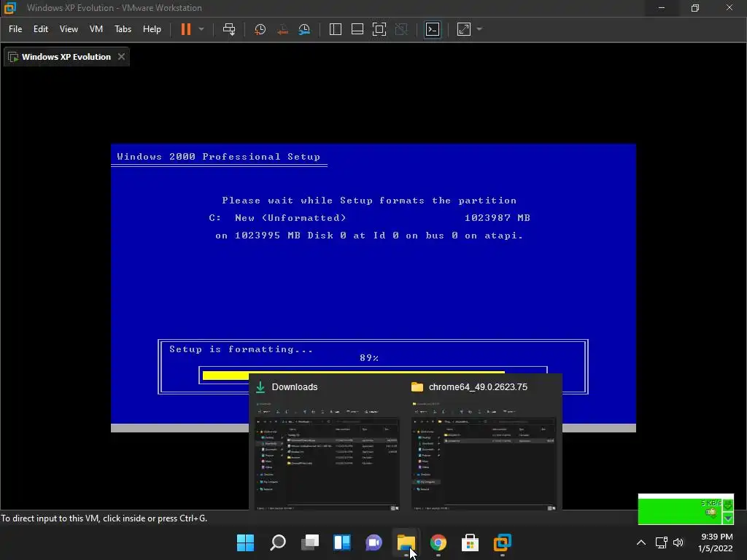This screenshot has height=560, width=747.
Task: Toggle the library sidebar panel
Action: tap(336, 29)
